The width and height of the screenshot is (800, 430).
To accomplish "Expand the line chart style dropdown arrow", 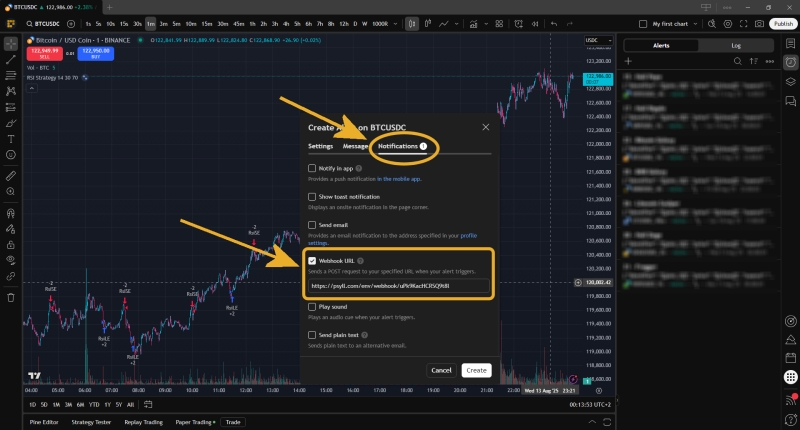I will pos(457,24).
